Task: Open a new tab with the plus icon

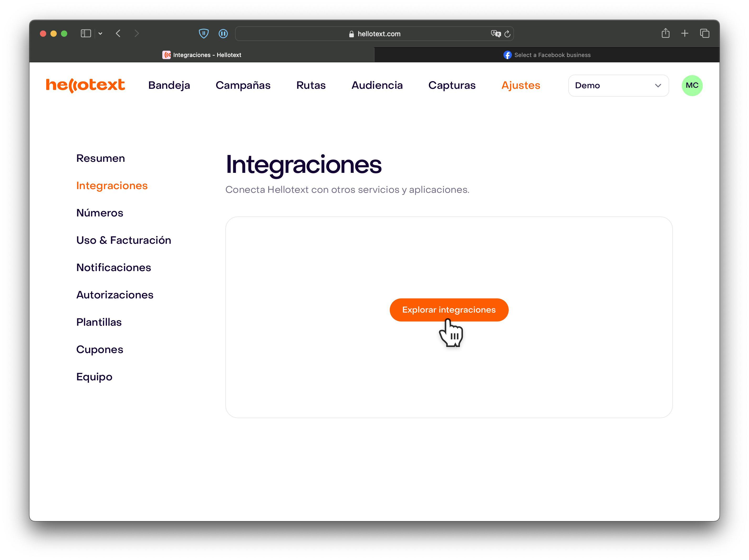Action: [x=685, y=34]
